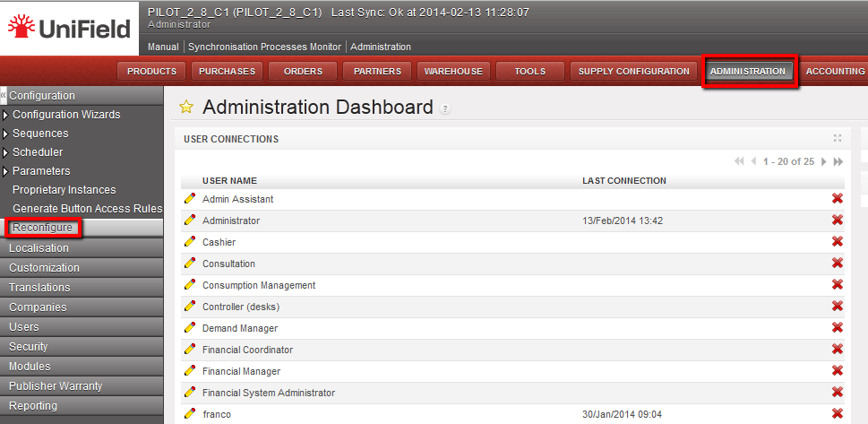Click the favorite star beside Administration Dashboard
Screen dimensions: 868x424
pos(186,108)
